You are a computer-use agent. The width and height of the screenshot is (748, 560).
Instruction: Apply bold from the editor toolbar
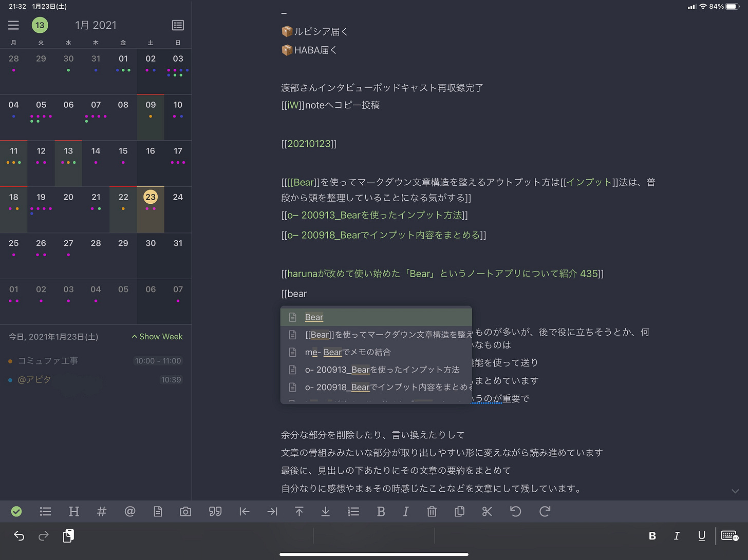pos(381,511)
